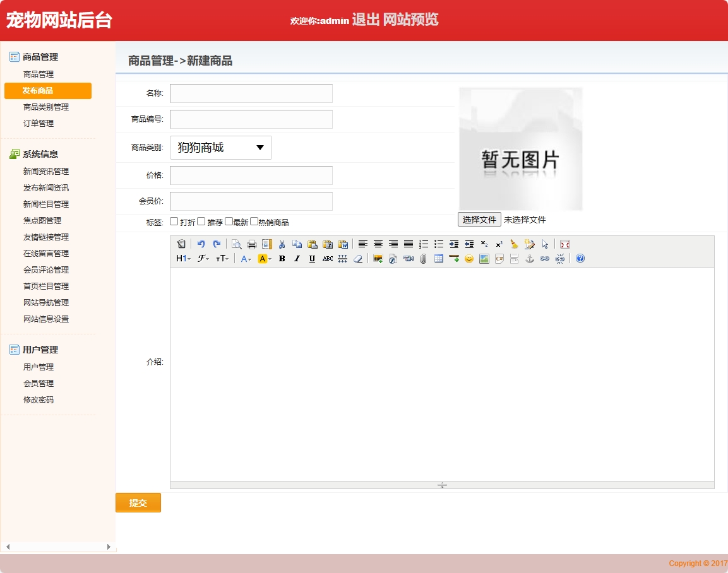This screenshot has width=728, height=573.
Task: Insert a hyperlink using the chain icon
Action: (544, 258)
